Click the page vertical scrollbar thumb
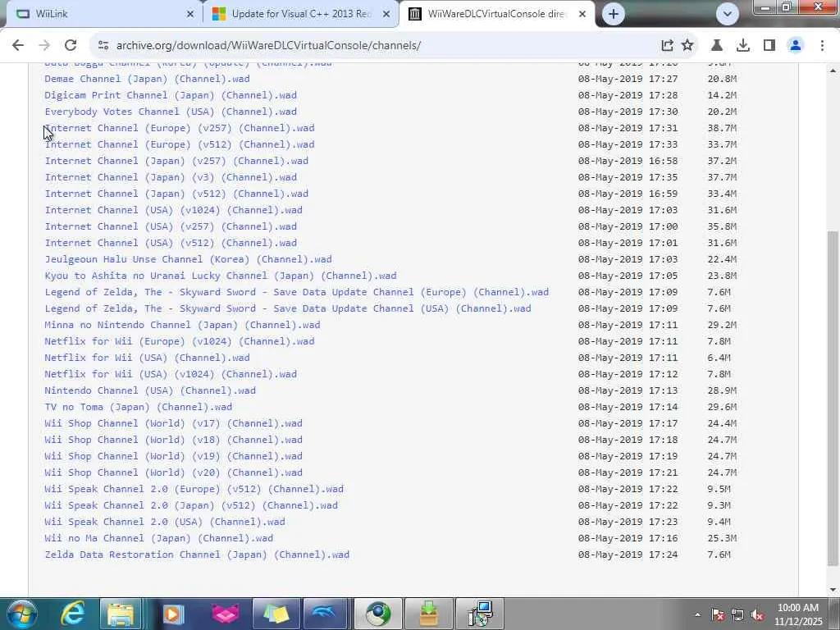840x630 pixels. coord(833,399)
